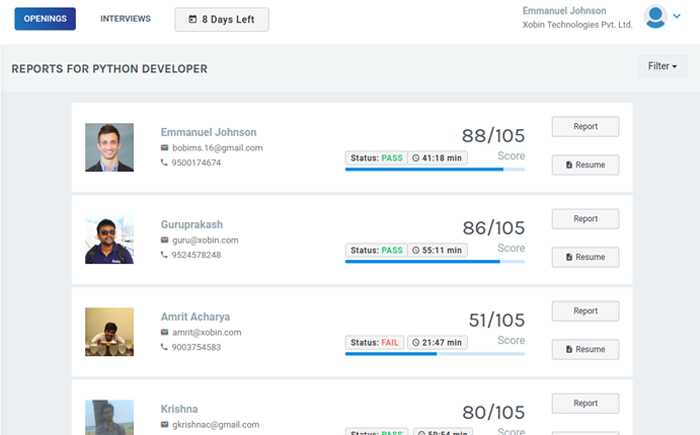Click clock icon beside 21:47 min
Viewport: 700px width, 435px height.
[416, 343]
